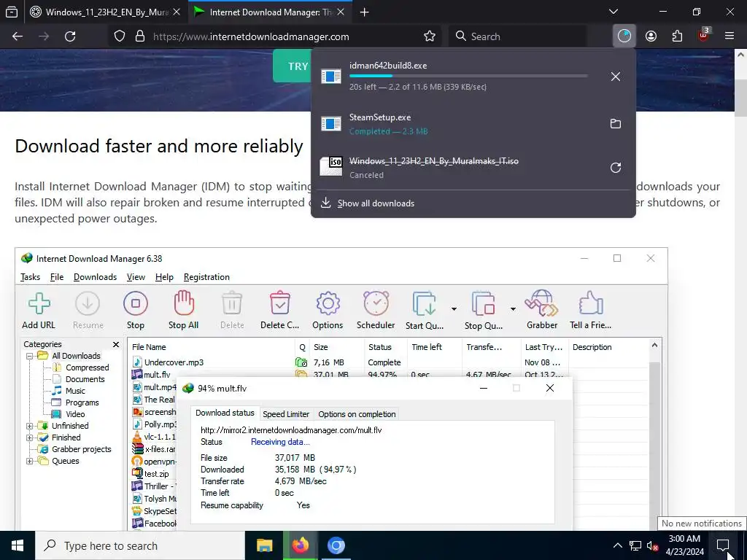
Task: Open a new browser tab
Action: pos(365,12)
